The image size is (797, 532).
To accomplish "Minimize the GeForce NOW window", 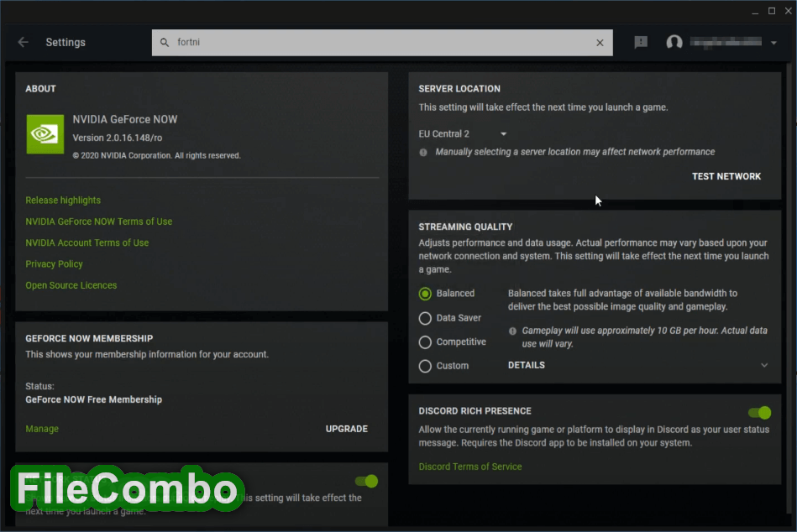I will point(755,11).
